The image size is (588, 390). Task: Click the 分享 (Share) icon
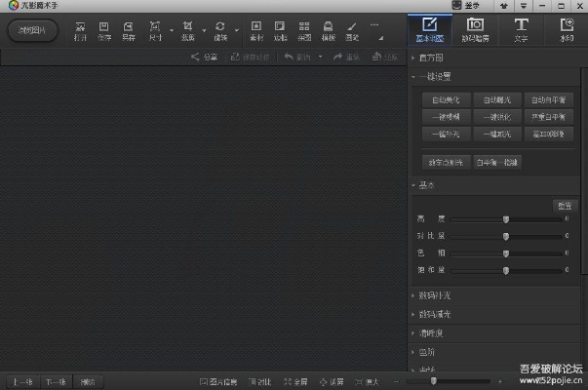coord(205,58)
